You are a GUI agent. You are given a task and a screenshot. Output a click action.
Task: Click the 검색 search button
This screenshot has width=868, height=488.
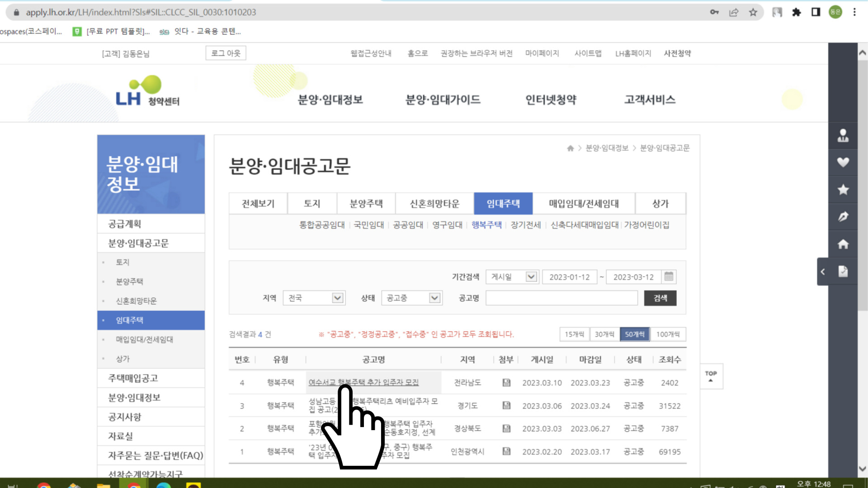(660, 298)
